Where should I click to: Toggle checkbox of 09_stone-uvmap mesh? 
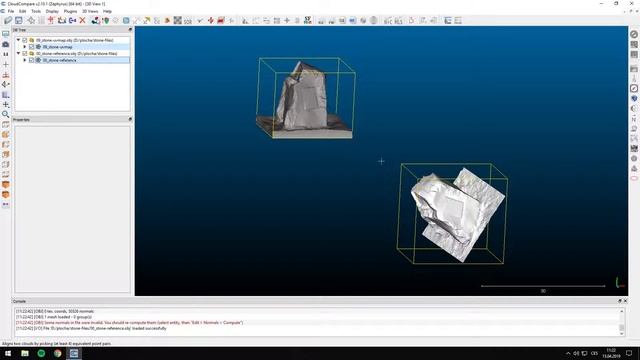click(x=31, y=47)
